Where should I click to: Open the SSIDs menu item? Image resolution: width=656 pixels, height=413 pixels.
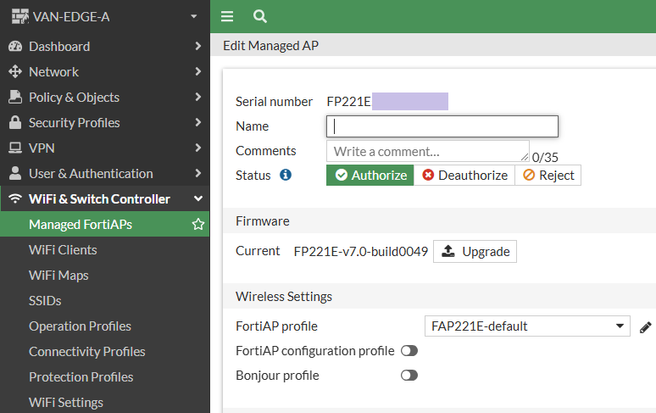[x=45, y=301]
